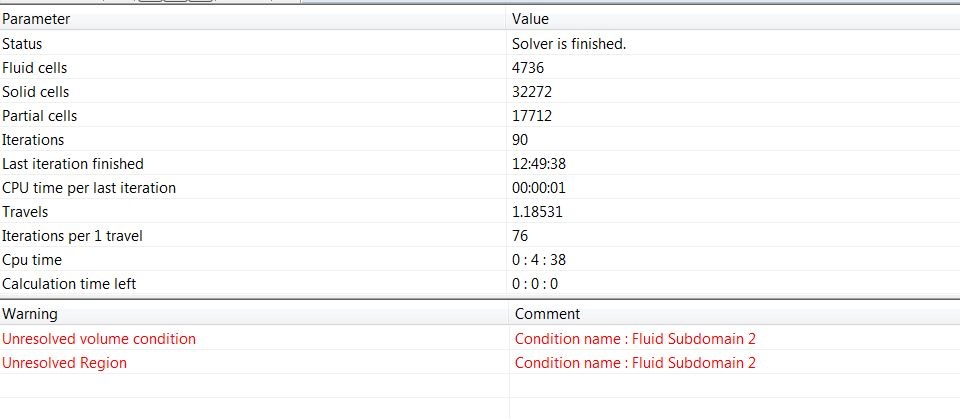Click the value 90 in the Iterations row
This screenshot has width=960, height=419.
(520, 140)
